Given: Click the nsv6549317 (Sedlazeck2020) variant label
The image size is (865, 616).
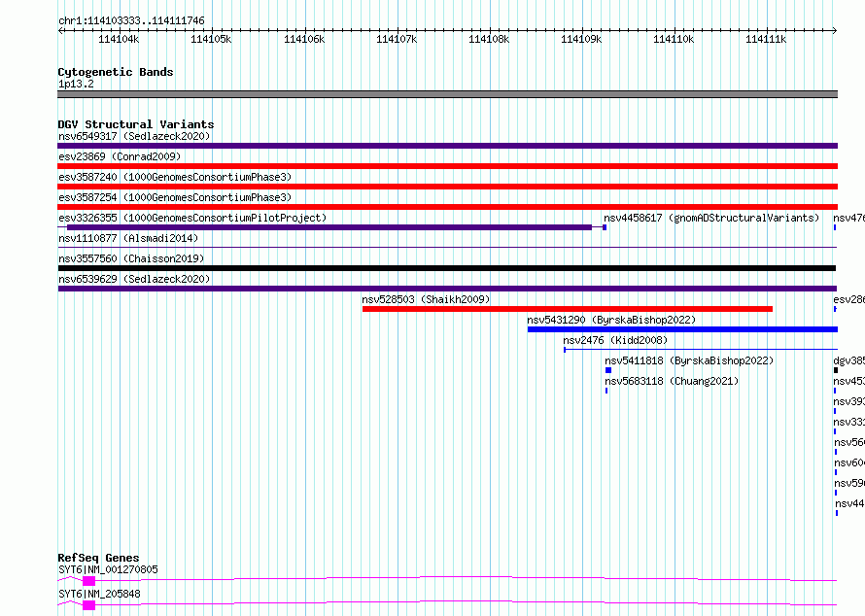Looking at the screenshot, I should [134, 136].
